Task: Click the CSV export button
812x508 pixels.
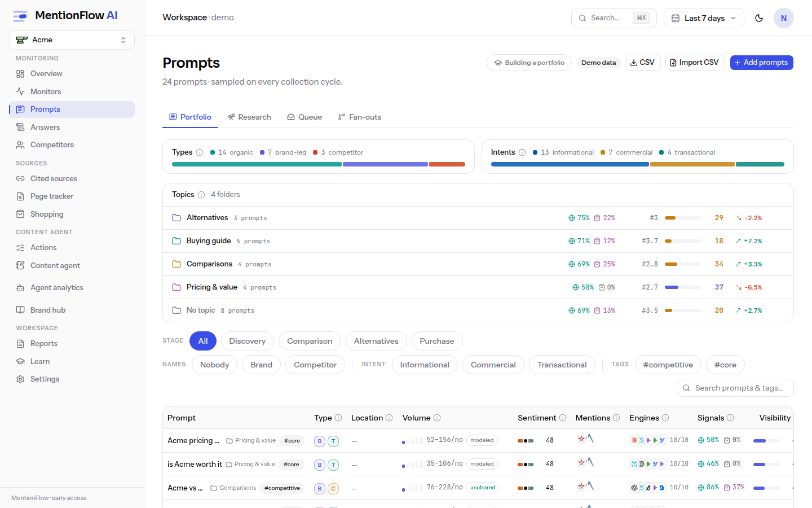Action: pos(643,63)
